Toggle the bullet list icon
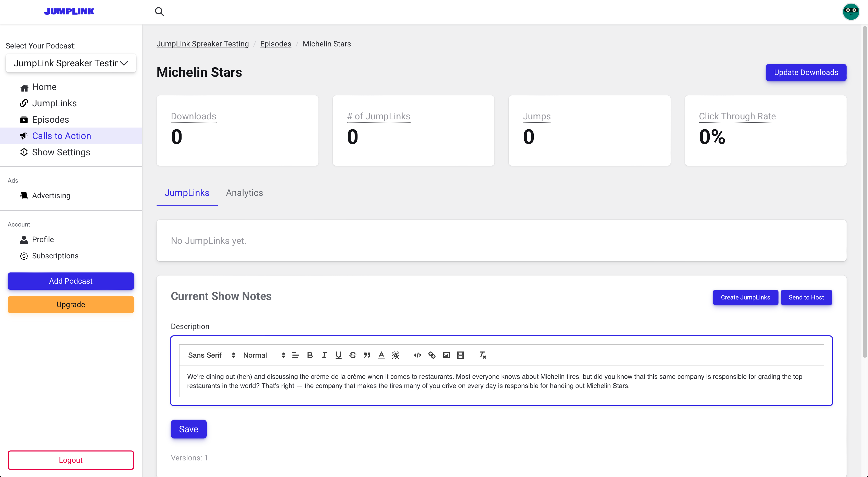This screenshot has height=477, width=868. click(296, 355)
